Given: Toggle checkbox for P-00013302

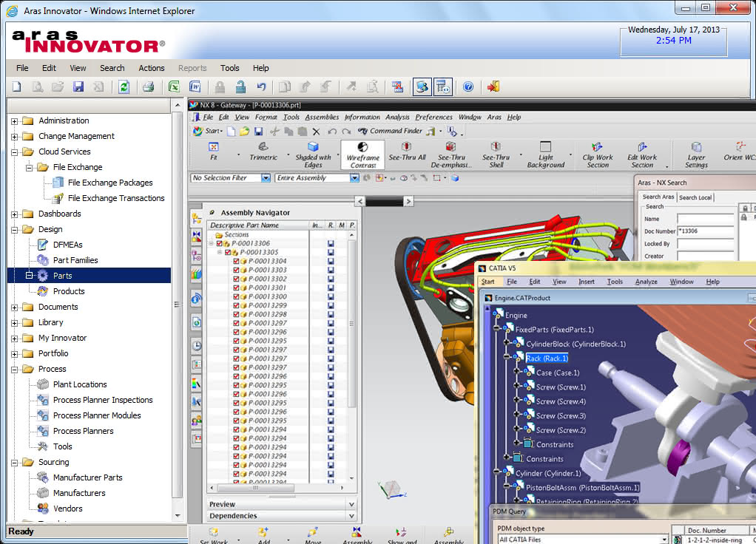Looking at the screenshot, I should (236, 279).
